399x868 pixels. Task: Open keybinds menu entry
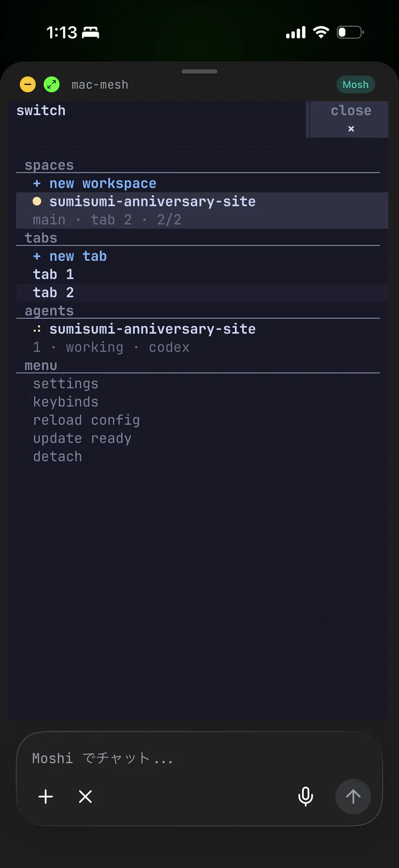click(x=65, y=402)
